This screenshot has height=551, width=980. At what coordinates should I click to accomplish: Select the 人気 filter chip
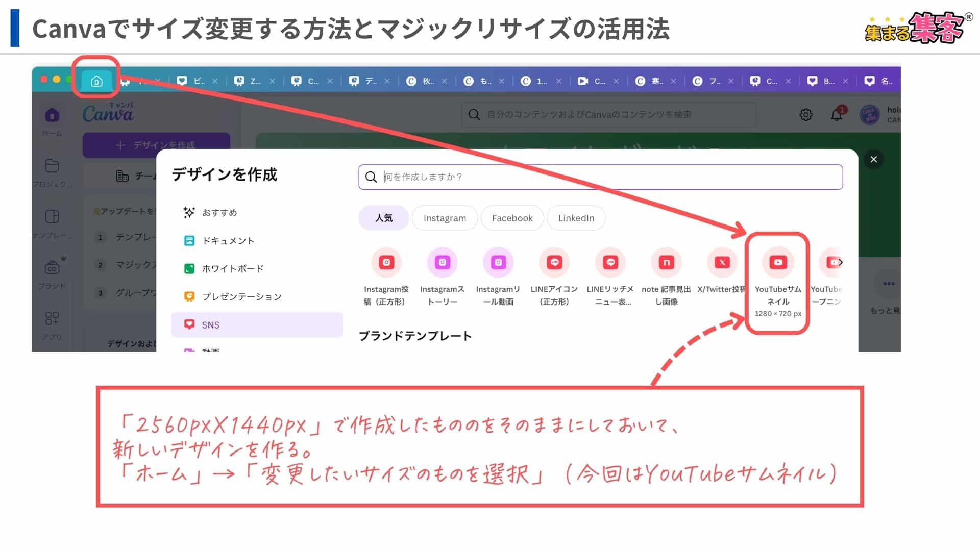[384, 218]
